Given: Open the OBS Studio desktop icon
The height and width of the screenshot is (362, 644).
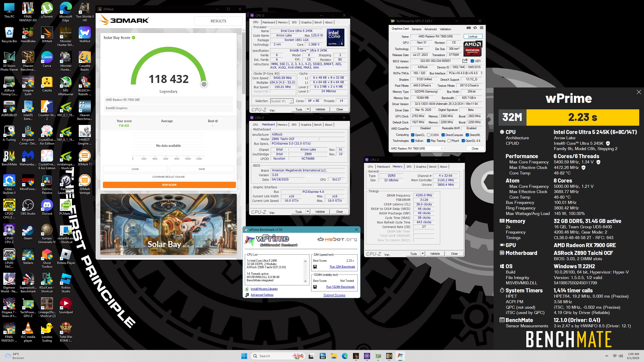Looking at the screenshot, I should (28, 207).
